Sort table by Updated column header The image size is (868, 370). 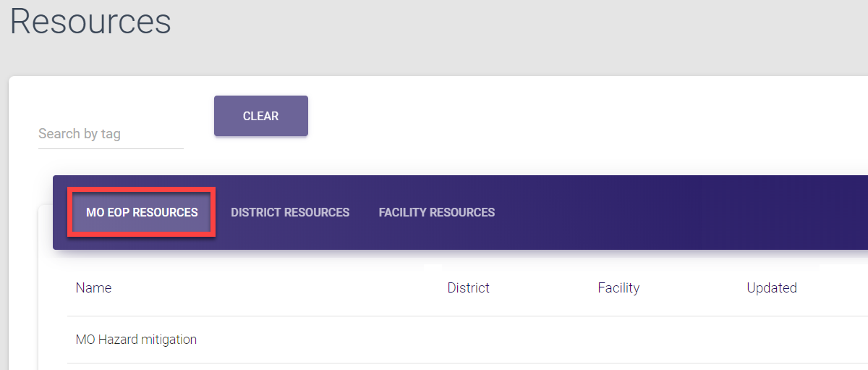pyautogui.click(x=771, y=287)
